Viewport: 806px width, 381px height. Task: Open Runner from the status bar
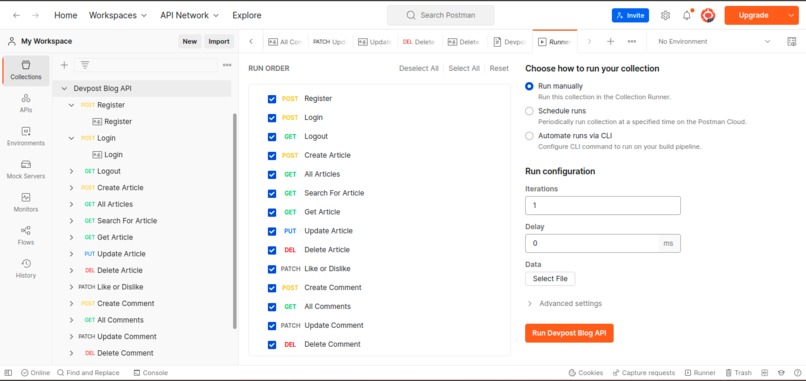[700, 373]
